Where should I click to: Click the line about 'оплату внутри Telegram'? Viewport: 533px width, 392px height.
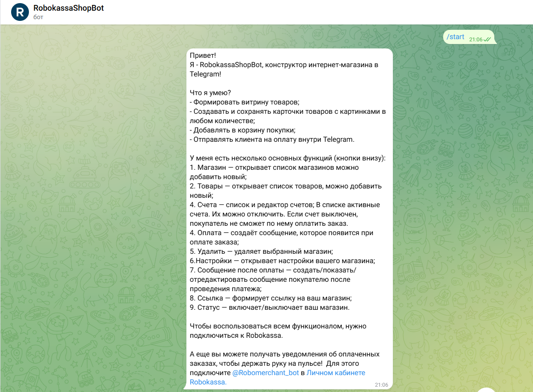click(272, 140)
